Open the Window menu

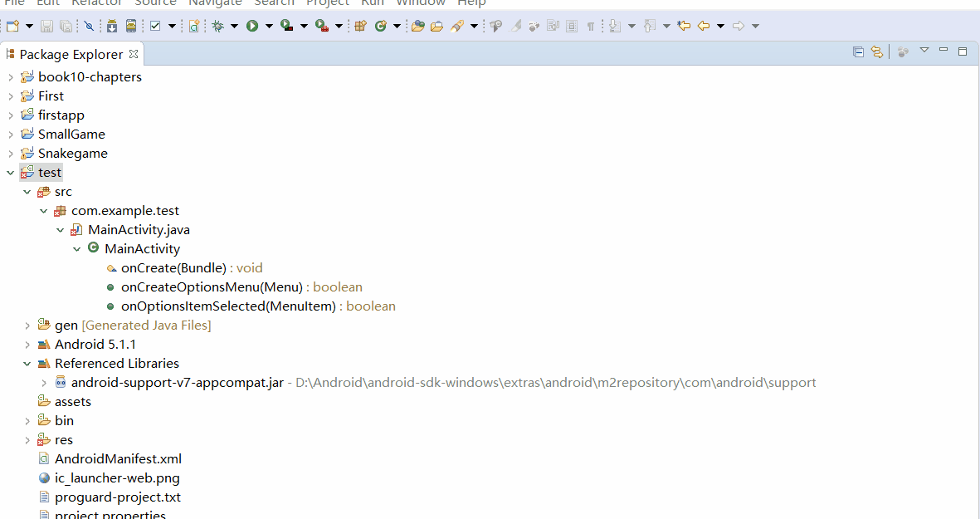click(421, 2)
